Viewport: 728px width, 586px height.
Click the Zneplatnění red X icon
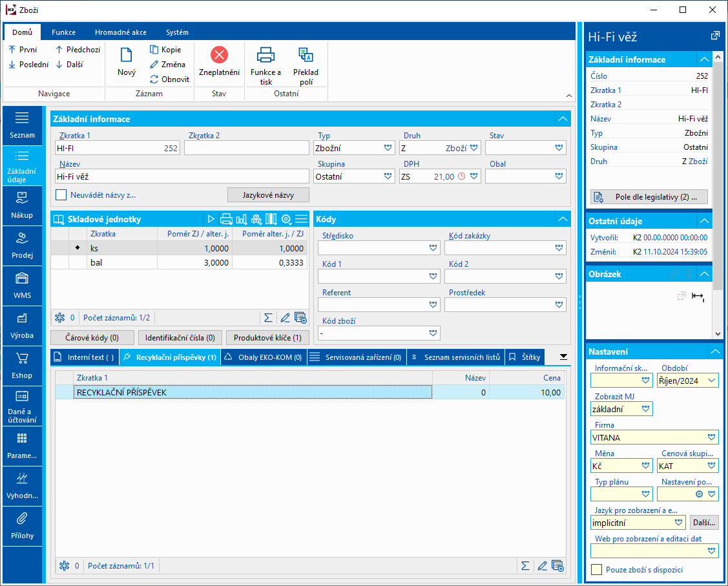(219, 55)
